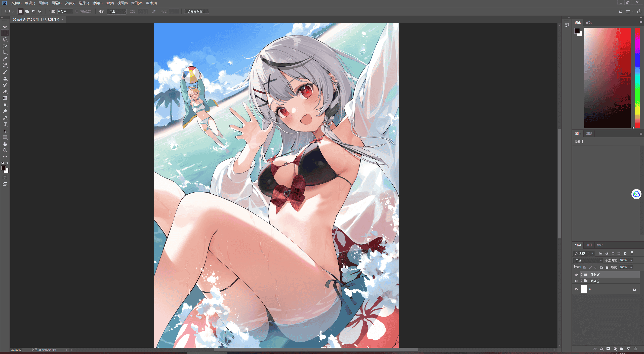This screenshot has height=354, width=644.
Task: Open the layer filter 类型 dropdown
Action: coord(584,253)
